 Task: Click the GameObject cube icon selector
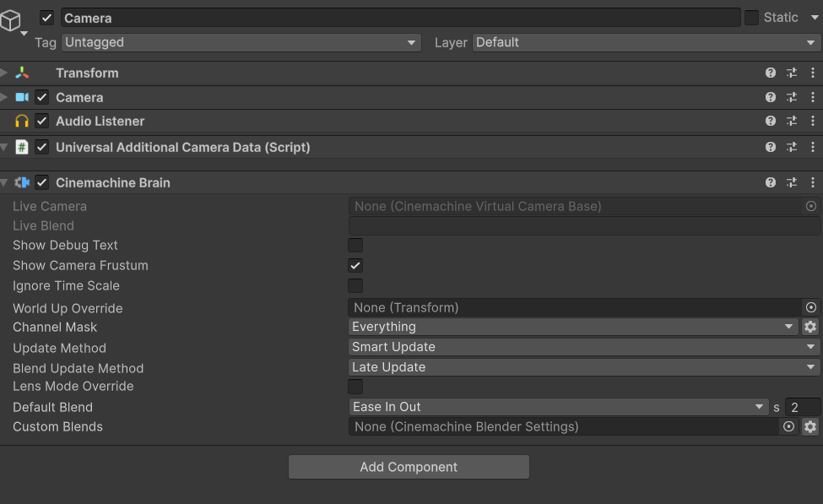pyautogui.click(x=11, y=22)
